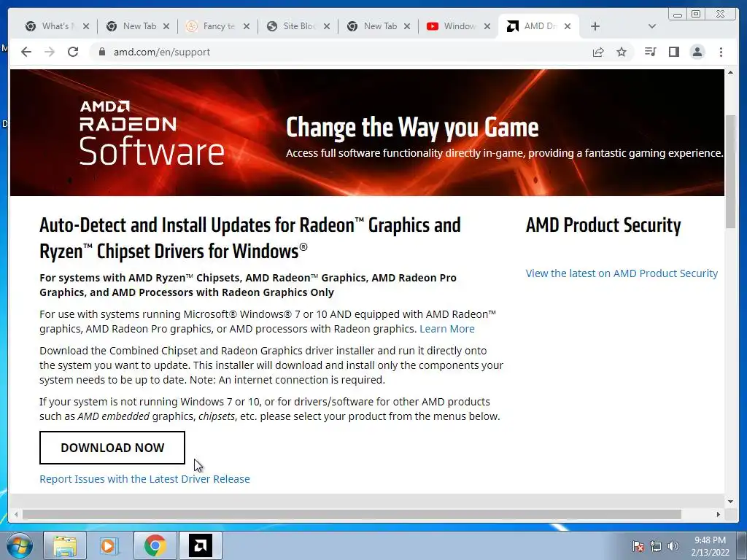Click the horizontal scrollbar right arrow
This screenshot has width=747, height=560.
tap(719, 514)
